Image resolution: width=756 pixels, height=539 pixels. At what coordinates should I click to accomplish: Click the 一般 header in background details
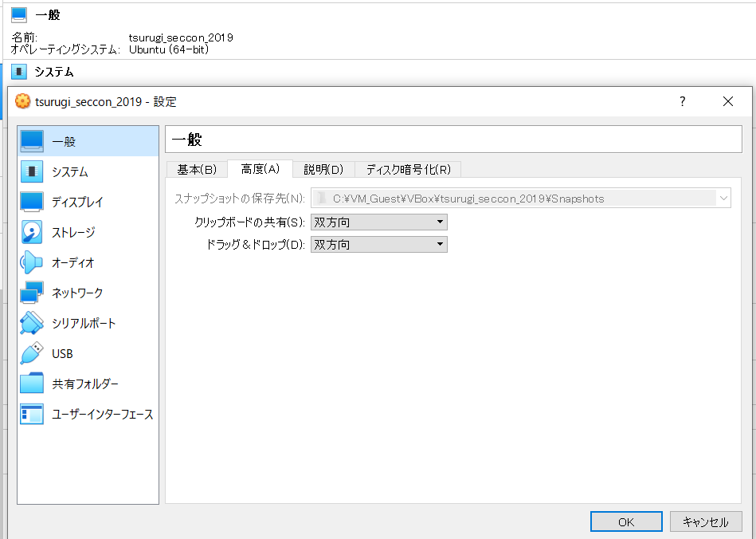coord(48,15)
